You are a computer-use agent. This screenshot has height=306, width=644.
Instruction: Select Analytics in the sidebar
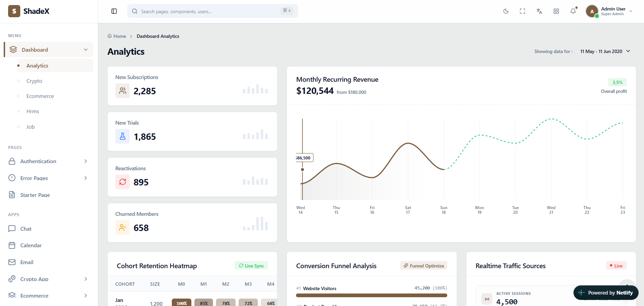coord(55,66)
